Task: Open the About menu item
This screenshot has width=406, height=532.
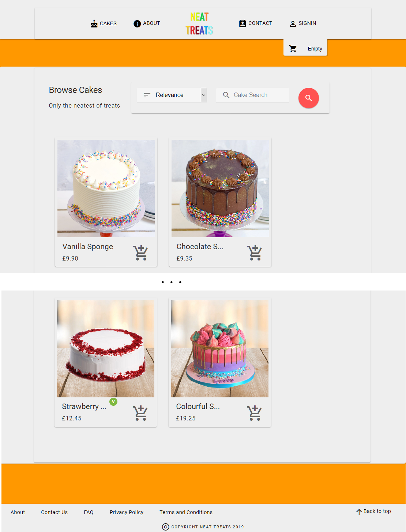Action: coord(147,23)
